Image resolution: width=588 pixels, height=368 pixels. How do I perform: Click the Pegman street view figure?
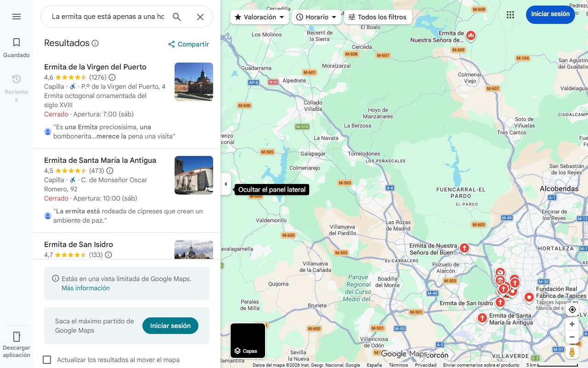pos(572,352)
